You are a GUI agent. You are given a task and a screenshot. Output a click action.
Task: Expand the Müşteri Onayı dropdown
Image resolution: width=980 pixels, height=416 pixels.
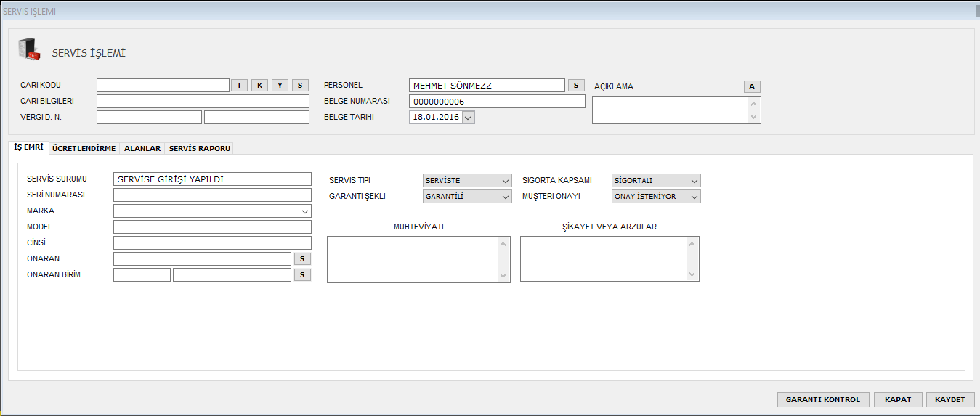click(x=694, y=197)
